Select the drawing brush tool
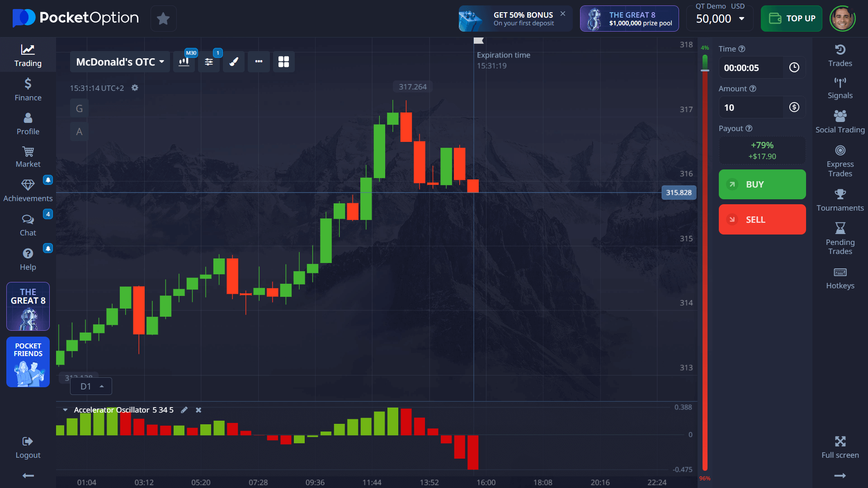868x488 pixels. click(x=234, y=62)
